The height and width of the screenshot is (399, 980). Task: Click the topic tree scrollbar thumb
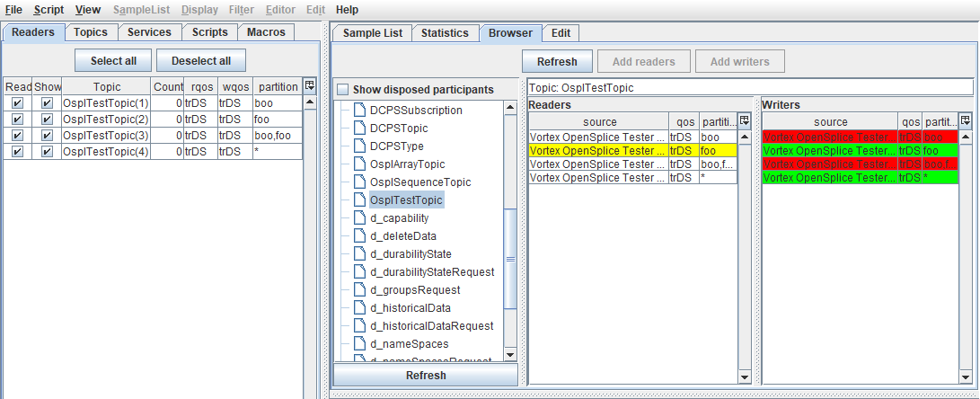coord(510,258)
